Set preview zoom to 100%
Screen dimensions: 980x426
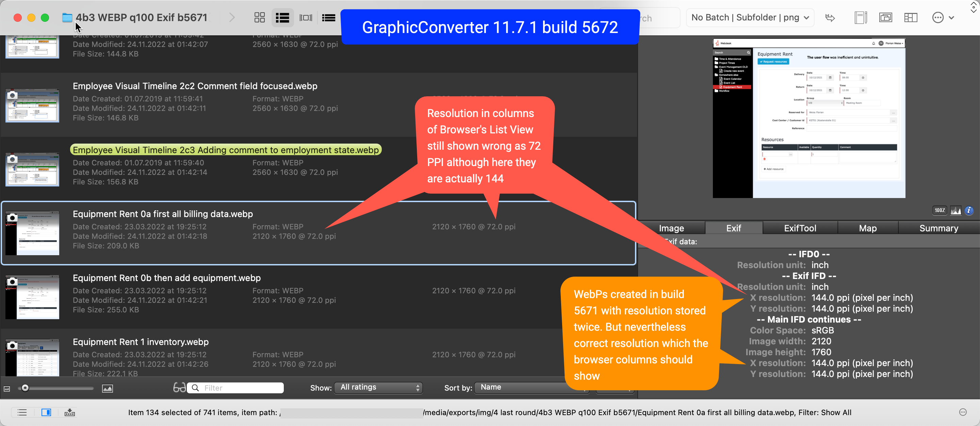pos(940,210)
